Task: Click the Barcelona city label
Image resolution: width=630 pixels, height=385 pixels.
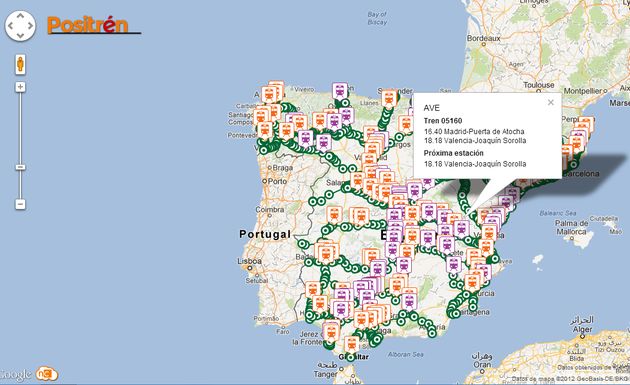Action: tap(581, 174)
